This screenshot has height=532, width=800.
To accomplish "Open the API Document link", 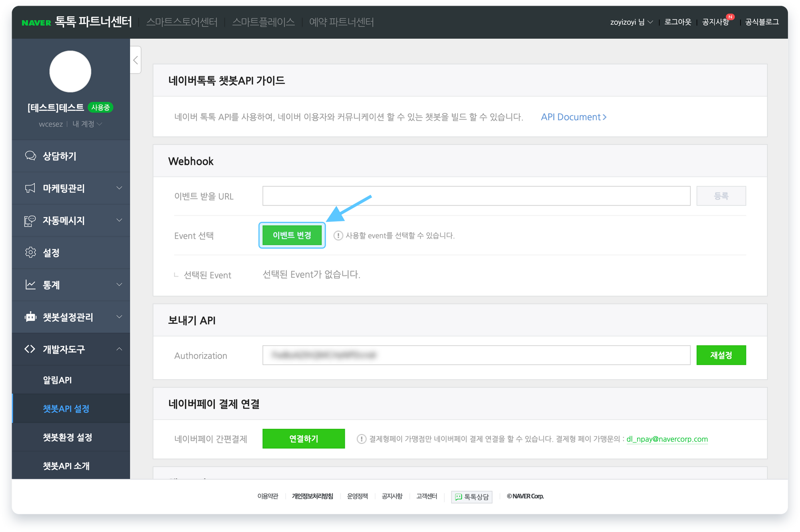I will coord(573,117).
